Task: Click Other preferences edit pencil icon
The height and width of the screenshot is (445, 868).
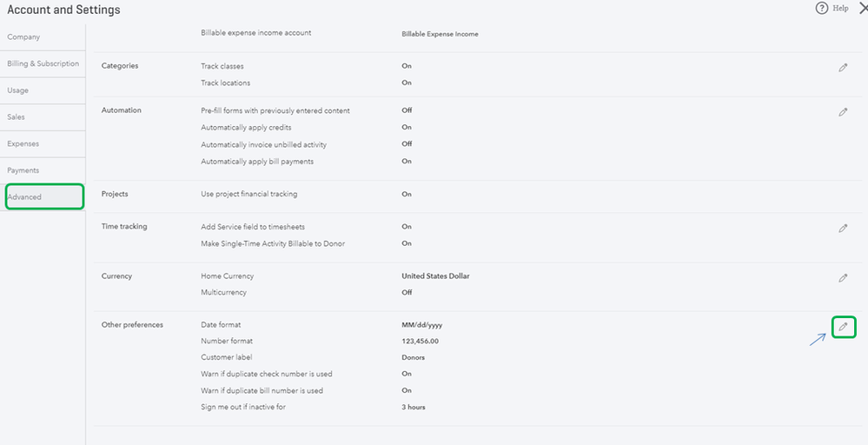Action: pos(843,327)
